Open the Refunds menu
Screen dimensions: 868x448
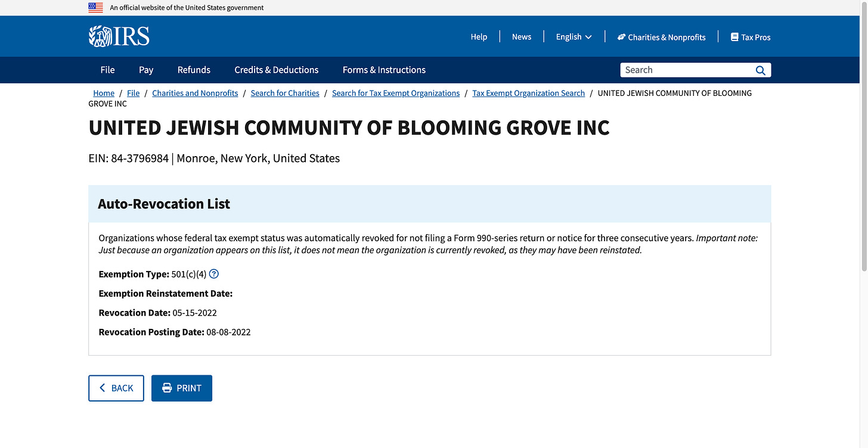[x=194, y=70]
